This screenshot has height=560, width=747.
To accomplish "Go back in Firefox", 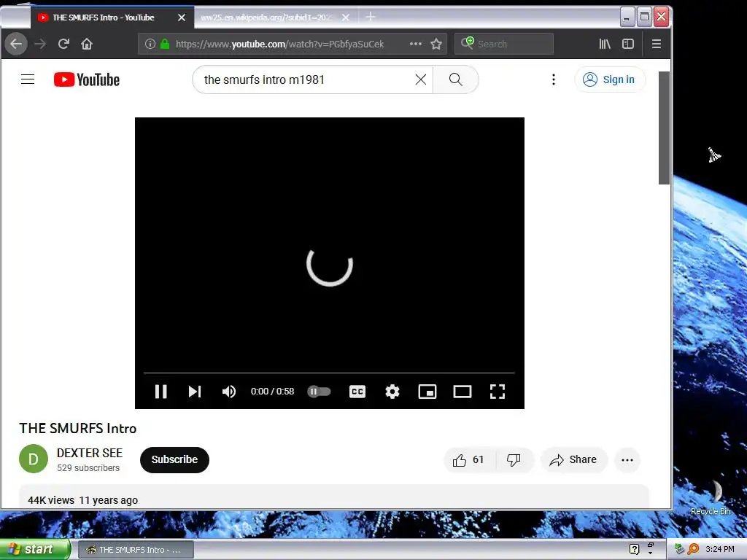I will pos(16,44).
